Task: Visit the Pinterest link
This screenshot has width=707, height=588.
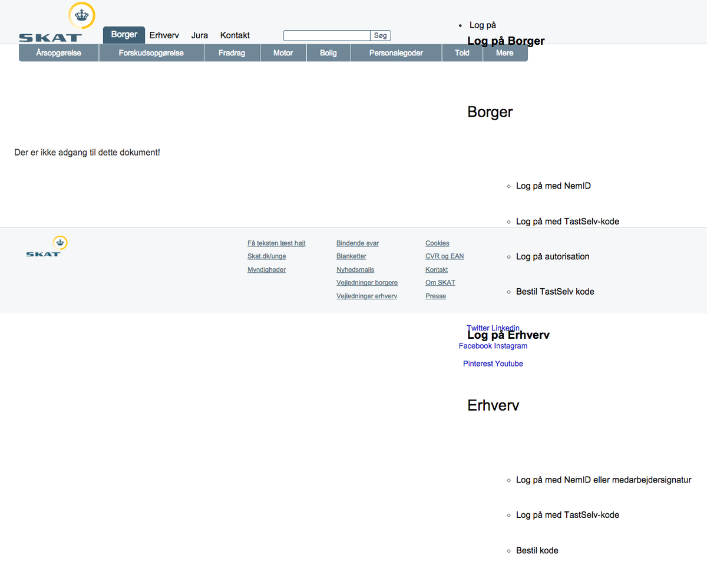Action: (478, 364)
